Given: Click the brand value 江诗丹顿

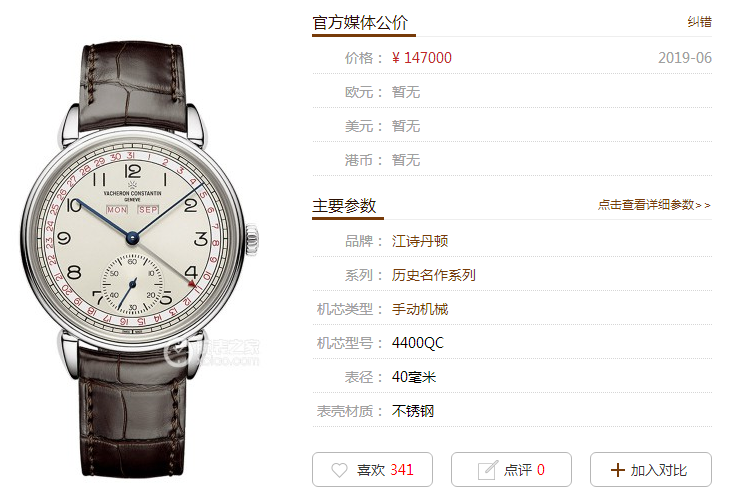Looking at the screenshot, I should [420, 241].
